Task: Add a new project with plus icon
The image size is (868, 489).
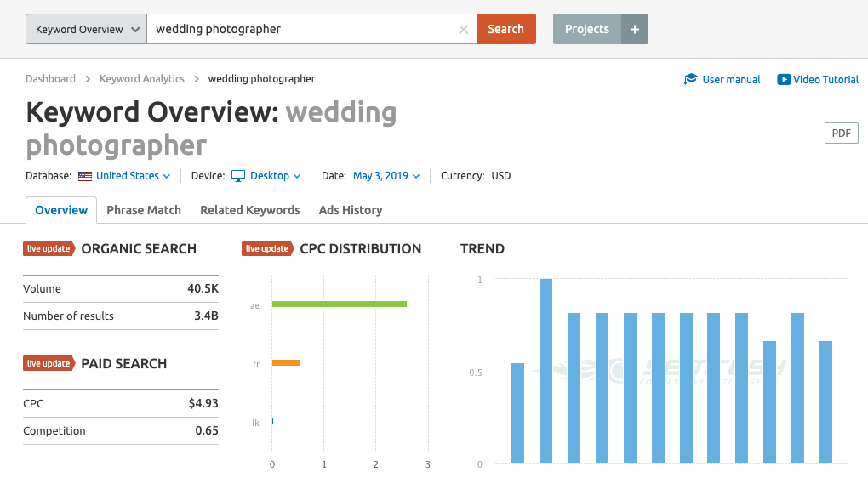Action: (x=635, y=29)
